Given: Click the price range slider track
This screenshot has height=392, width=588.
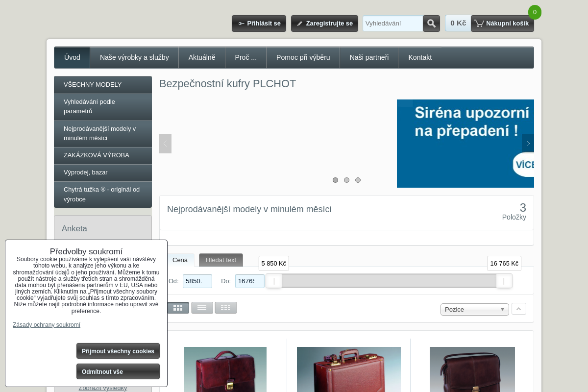Looking at the screenshot, I should click(389, 281).
